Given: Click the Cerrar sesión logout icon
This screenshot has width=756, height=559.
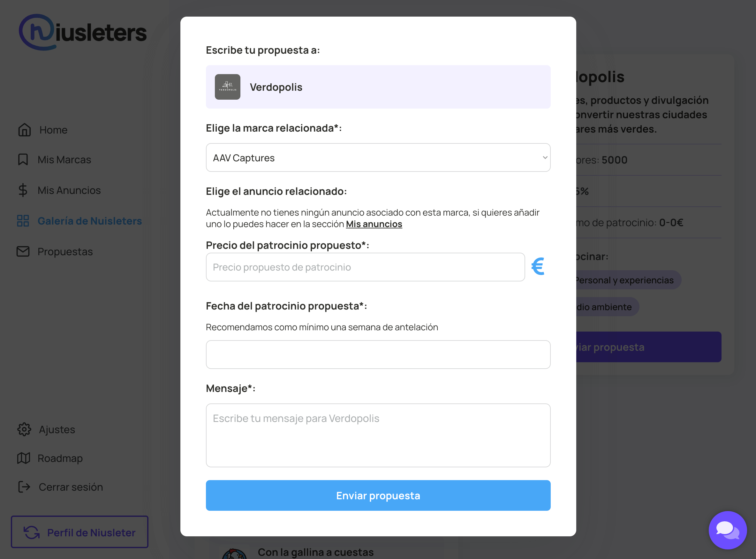Looking at the screenshot, I should pyautogui.click(x=24, y=487).
